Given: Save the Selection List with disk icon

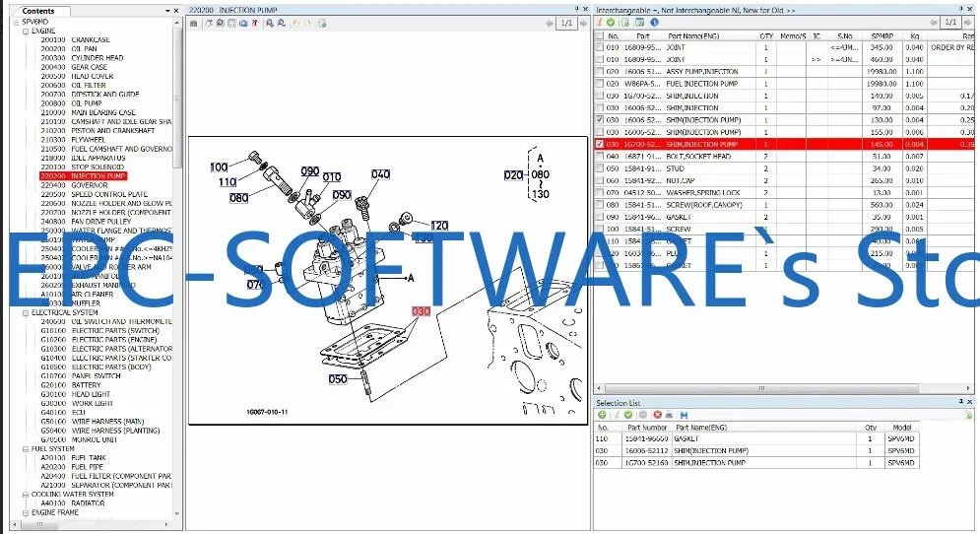Looking at the screenshot, I should pyautogui.click(x=684, y=415).
